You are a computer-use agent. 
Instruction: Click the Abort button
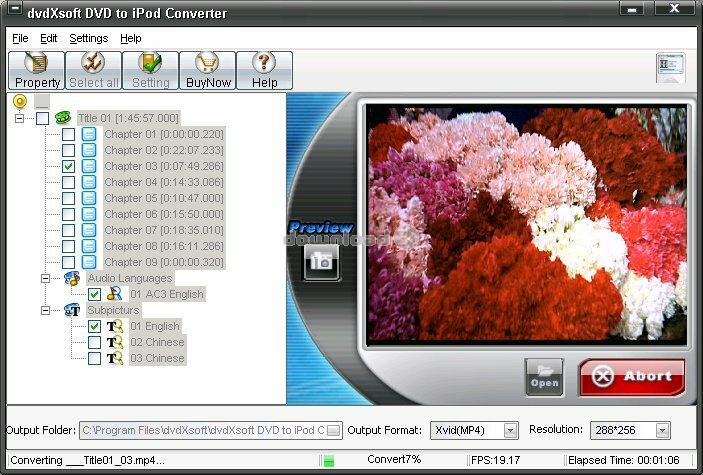(632, 377)
